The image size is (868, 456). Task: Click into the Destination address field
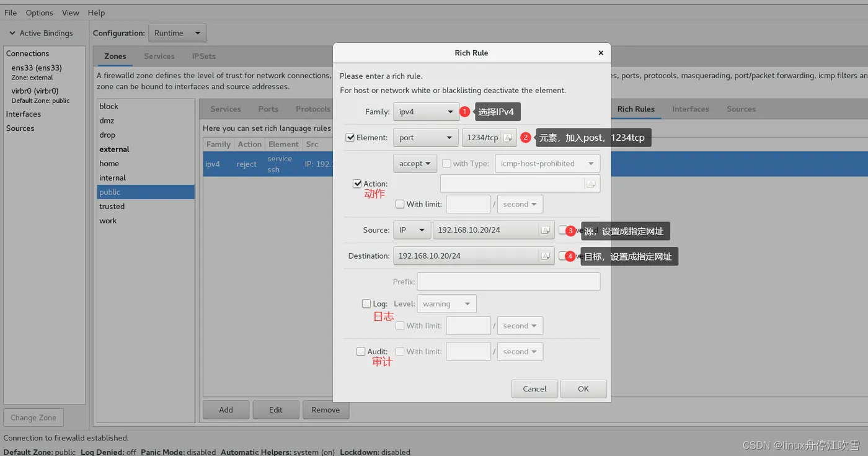[474, 256]
